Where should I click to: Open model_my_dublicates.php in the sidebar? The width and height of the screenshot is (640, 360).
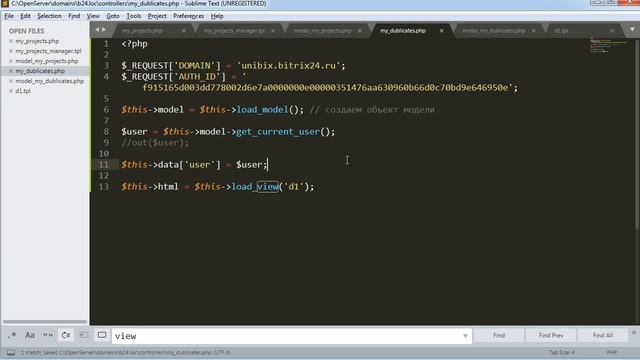pyautogui.click(x=49, y=81)
